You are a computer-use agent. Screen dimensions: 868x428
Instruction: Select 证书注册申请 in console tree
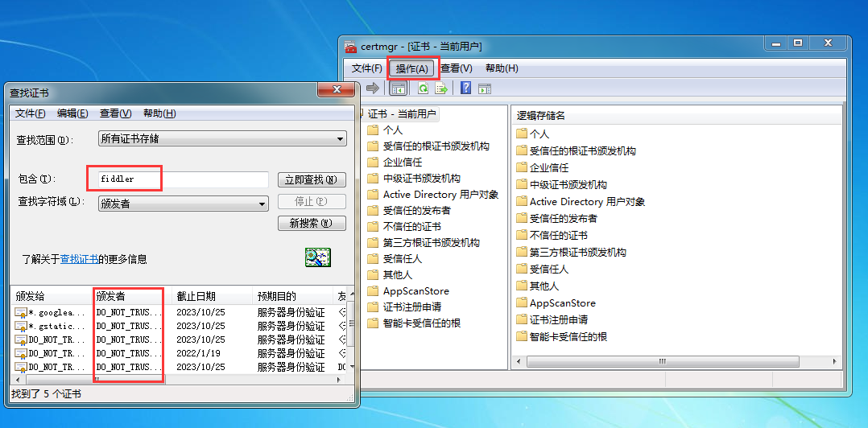click(412, 307)
